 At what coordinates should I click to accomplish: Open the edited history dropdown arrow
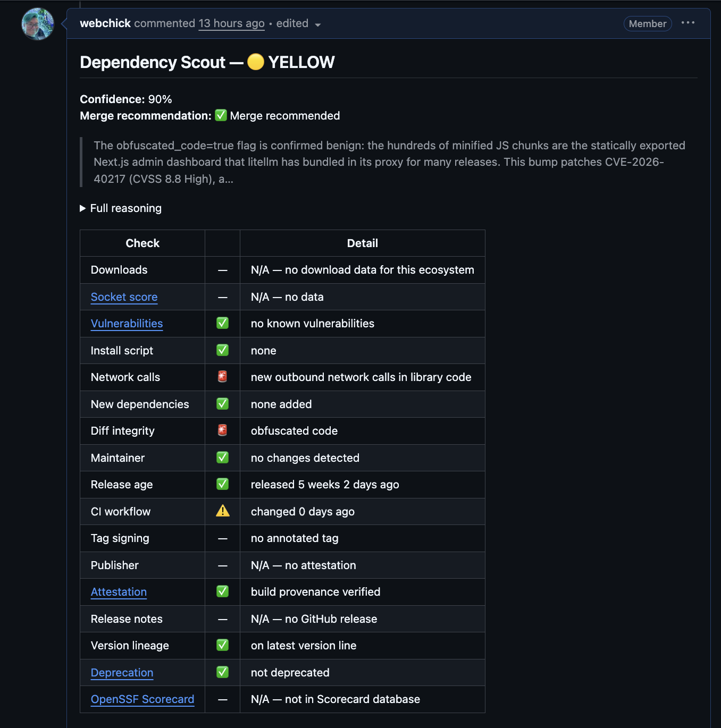(318, 24)
